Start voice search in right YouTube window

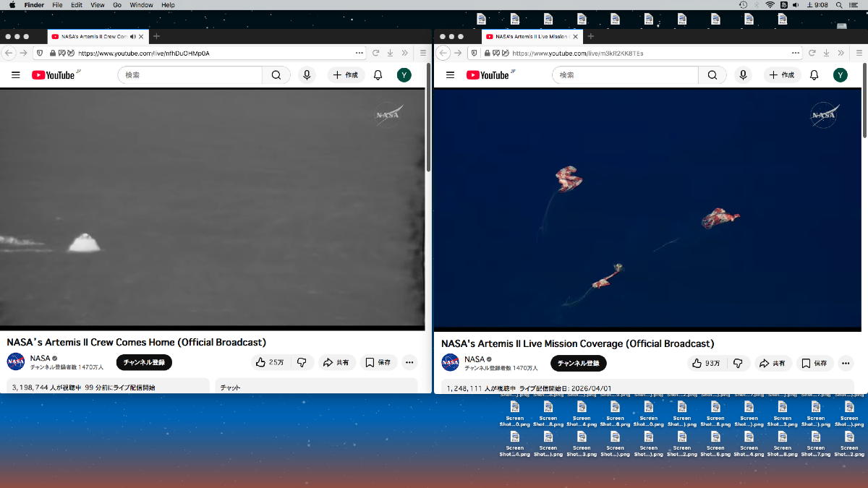click(743, 74)
